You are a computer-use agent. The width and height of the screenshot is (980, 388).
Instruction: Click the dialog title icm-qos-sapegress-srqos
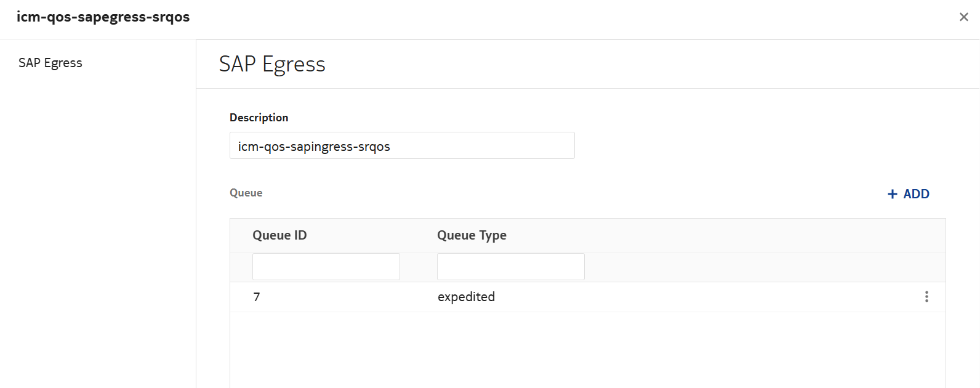point(103,17)
